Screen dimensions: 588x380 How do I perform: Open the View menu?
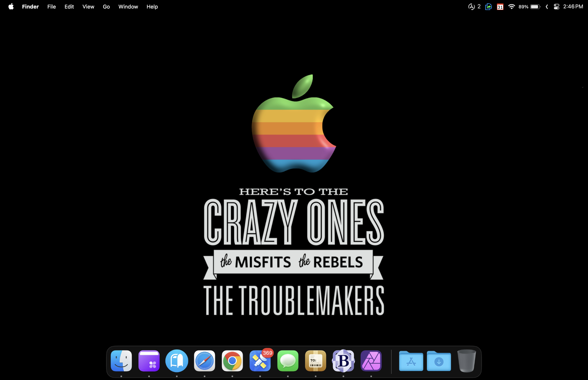click(x=88, y=6)
